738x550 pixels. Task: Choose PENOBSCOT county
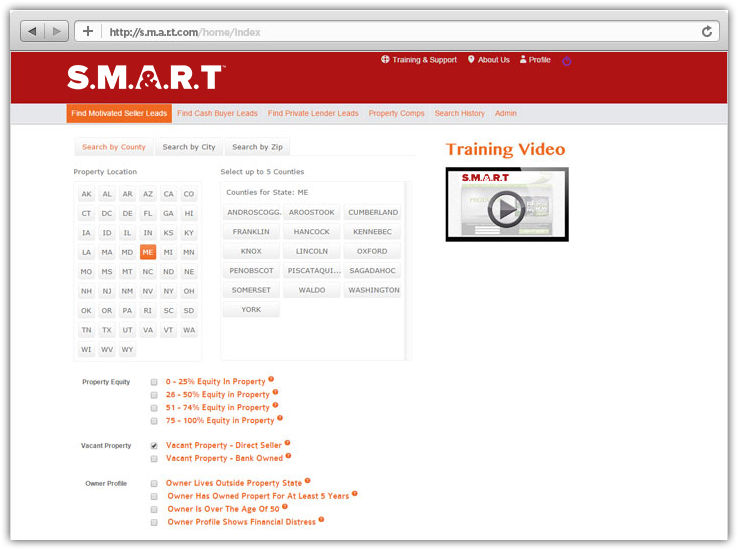pos(251,271)
